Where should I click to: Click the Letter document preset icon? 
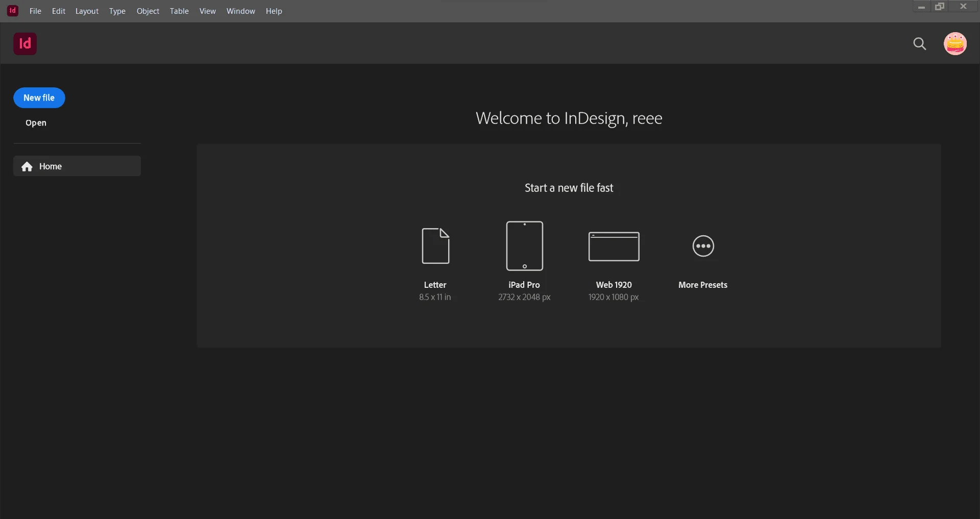click(x=435, y=246)
